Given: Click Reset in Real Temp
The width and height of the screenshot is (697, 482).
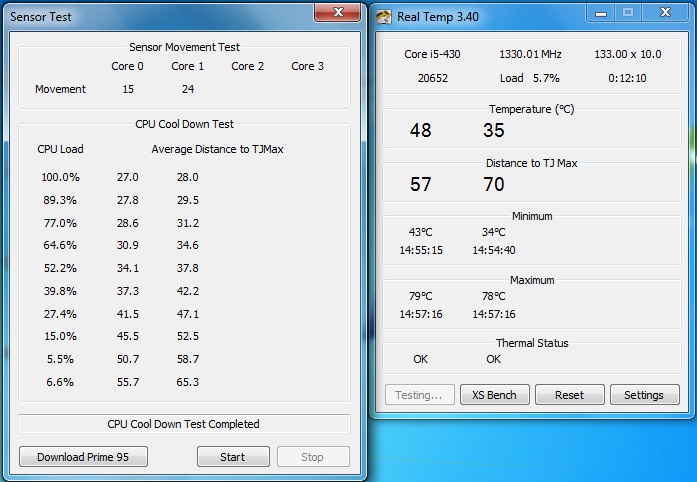Looking at the screenshot, I should (x=569, y=395).
